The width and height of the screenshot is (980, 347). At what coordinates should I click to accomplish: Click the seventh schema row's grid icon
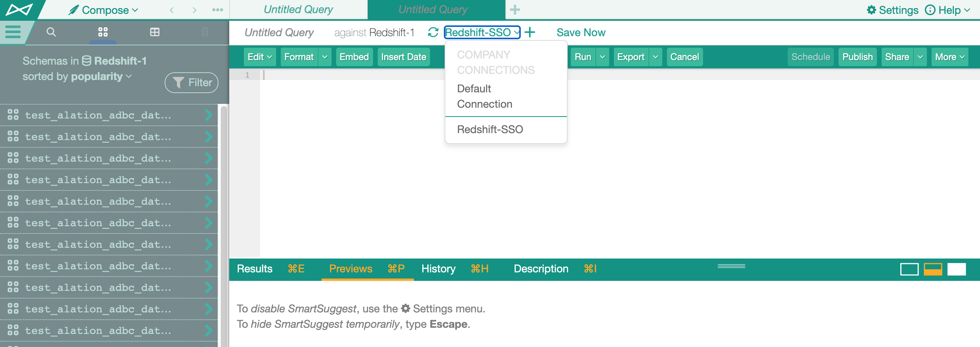pyautogui.click(x=13, y=244)
